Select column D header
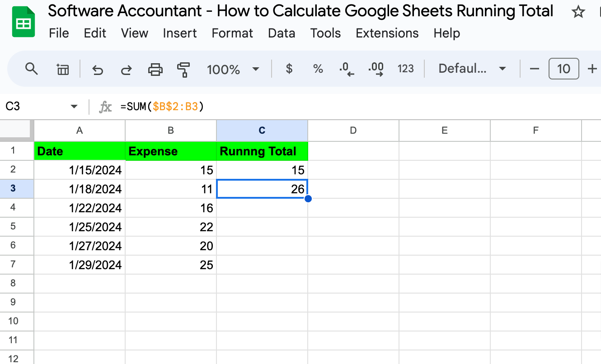This screenshot has height=364, width=601. click(353, 131)
